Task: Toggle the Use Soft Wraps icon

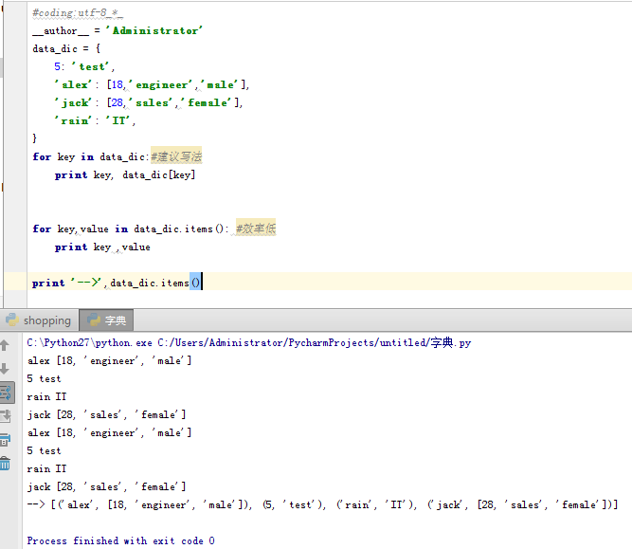Action: point(6,392)
